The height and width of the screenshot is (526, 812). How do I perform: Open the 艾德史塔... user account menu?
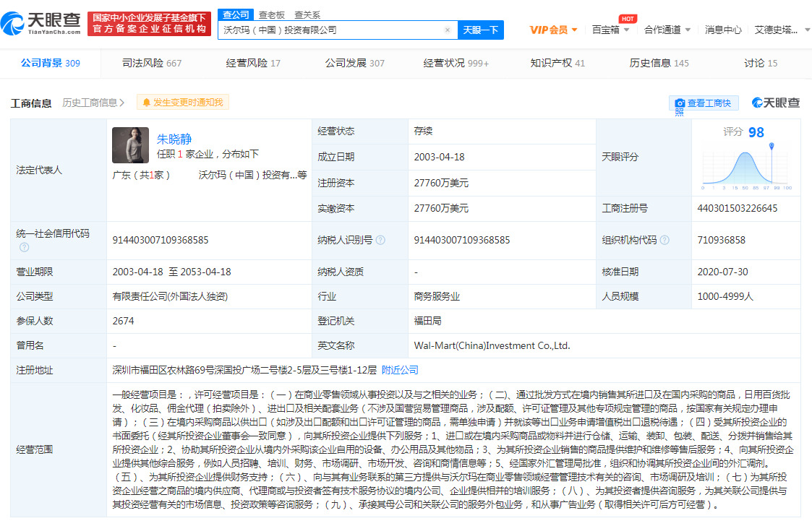point(782,30)
